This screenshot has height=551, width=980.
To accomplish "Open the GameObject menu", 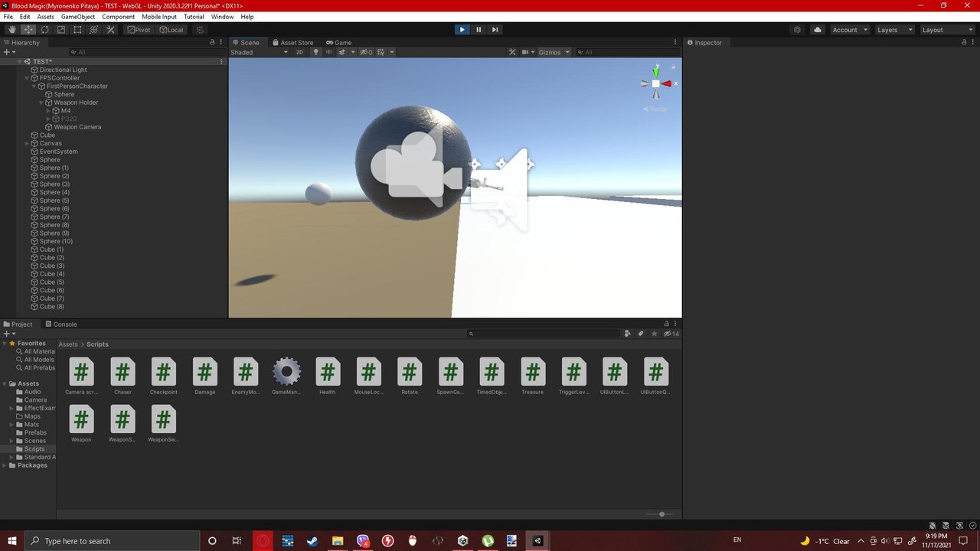I will pos(78,17).
